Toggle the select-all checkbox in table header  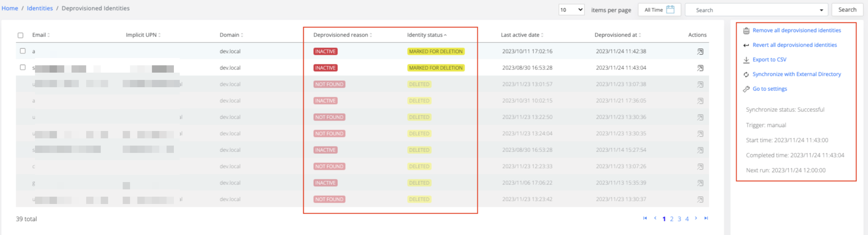pos(20,35)
